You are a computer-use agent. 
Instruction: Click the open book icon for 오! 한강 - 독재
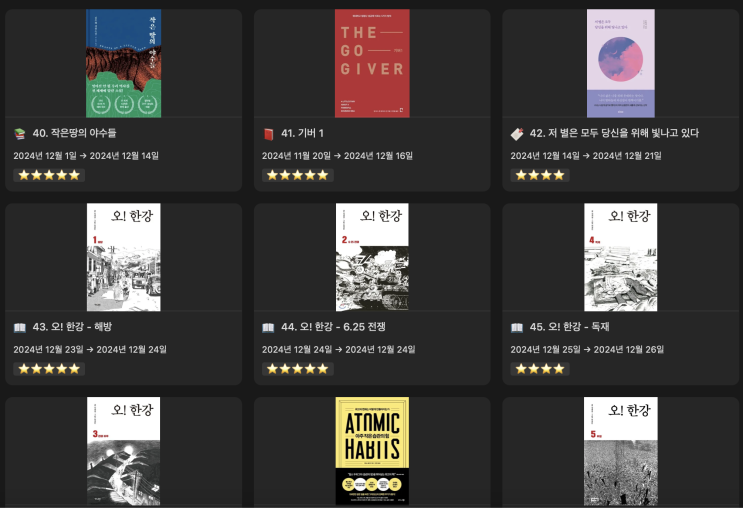(x=516, y=327)
